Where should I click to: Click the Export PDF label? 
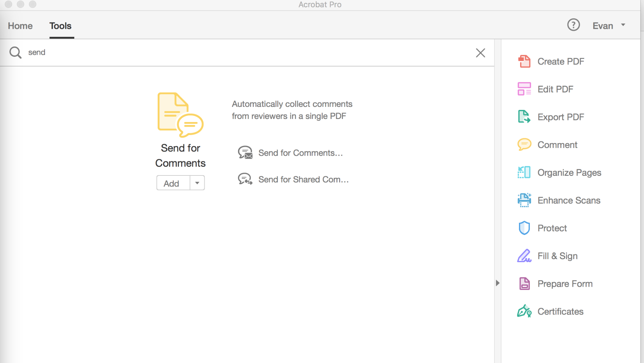pos(561,117)
